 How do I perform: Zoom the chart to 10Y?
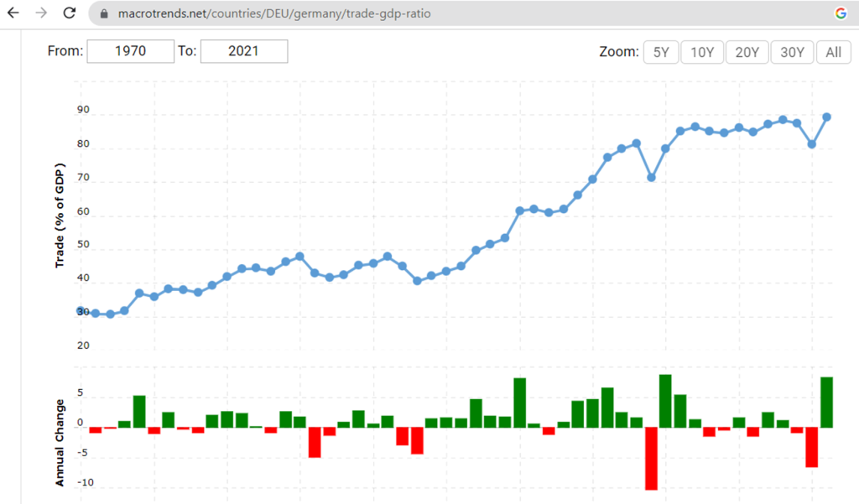[702, 52]
